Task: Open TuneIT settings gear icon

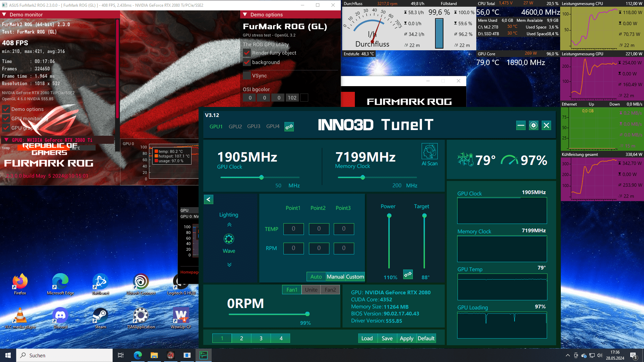Action: pos(533,125)
